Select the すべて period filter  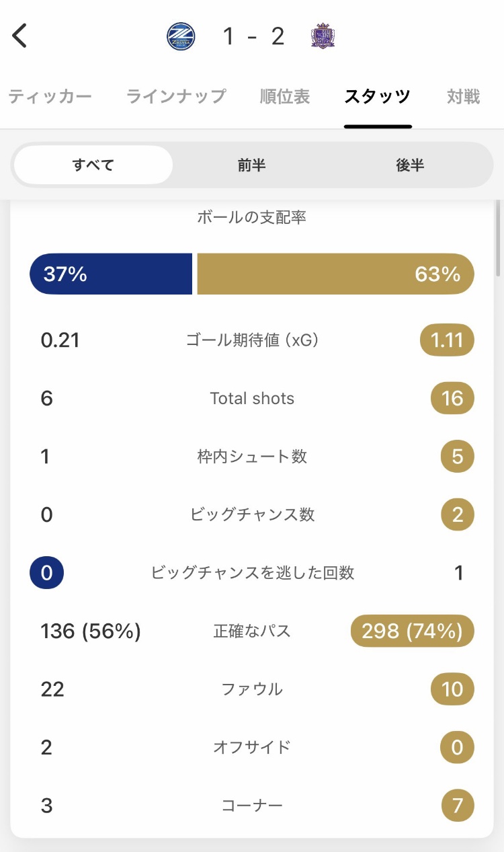point(93,165)
